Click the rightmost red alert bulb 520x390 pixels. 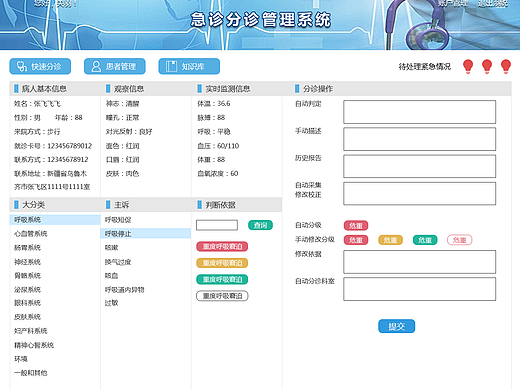tap(506, 66)
